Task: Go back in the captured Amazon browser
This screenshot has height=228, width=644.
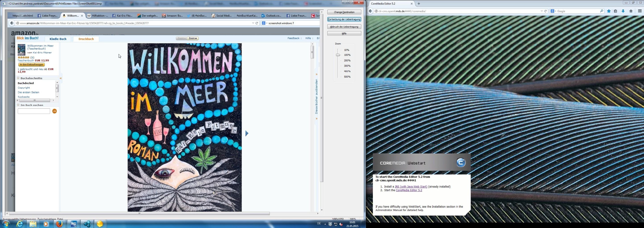Action: (x=12, y=23)
